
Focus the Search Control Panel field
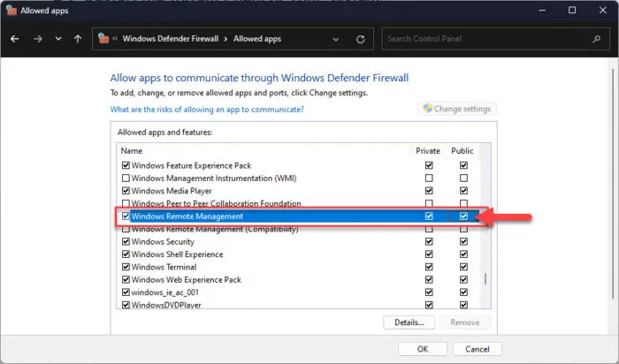click(495, 39)
